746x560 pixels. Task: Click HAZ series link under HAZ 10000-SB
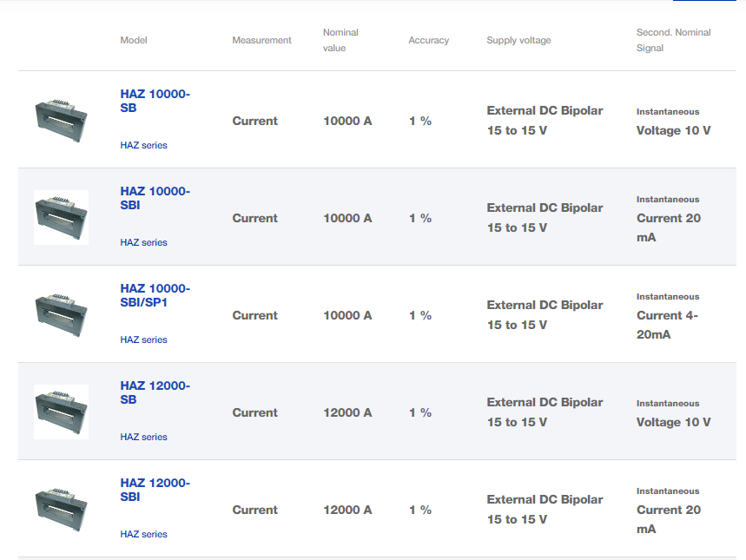pos(143,145)
